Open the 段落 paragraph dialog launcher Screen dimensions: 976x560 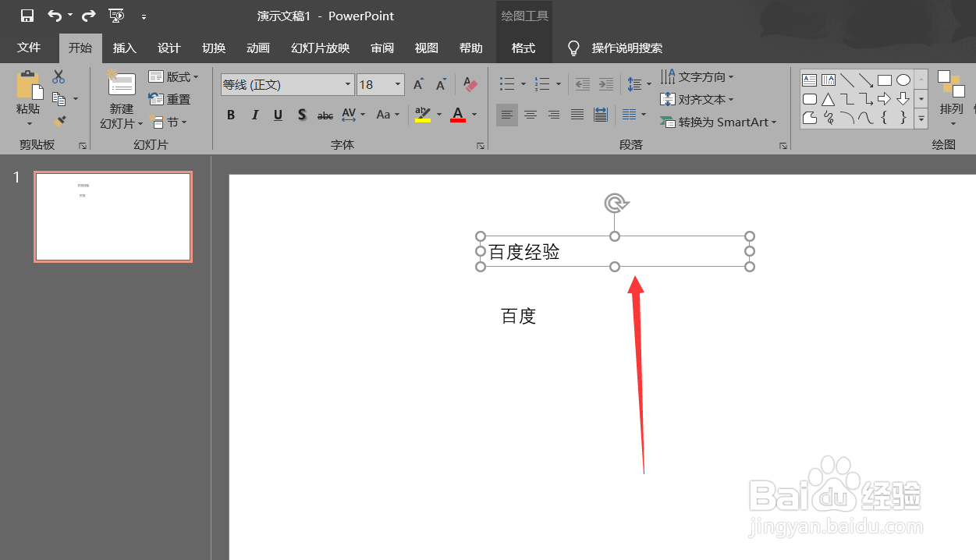click(x=783, y=146)
